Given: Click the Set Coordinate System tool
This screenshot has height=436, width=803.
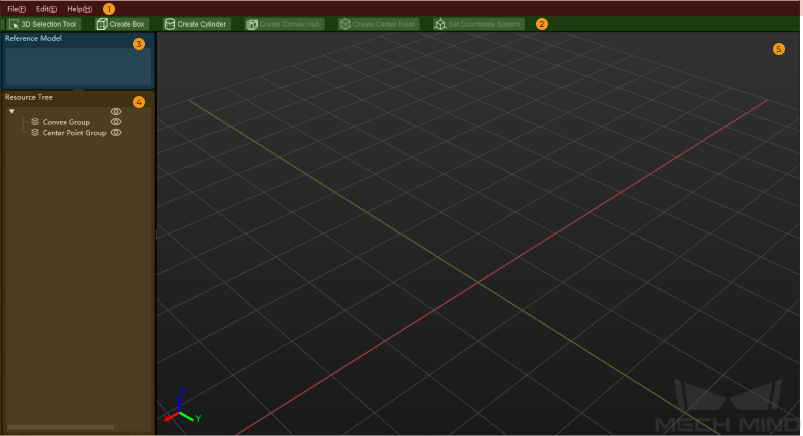Looking at the screenshot, I should pos(478,24).
